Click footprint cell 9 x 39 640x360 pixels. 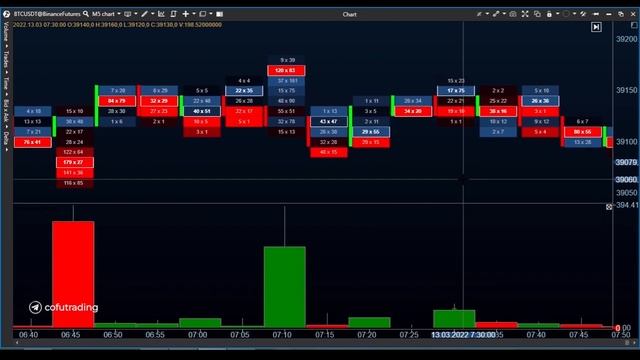[x=287, y=60]
